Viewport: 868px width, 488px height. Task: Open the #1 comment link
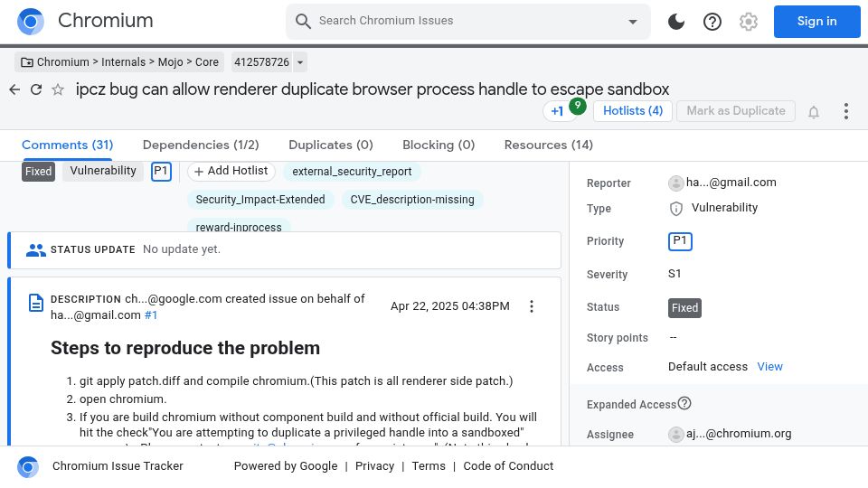point(151,315)
